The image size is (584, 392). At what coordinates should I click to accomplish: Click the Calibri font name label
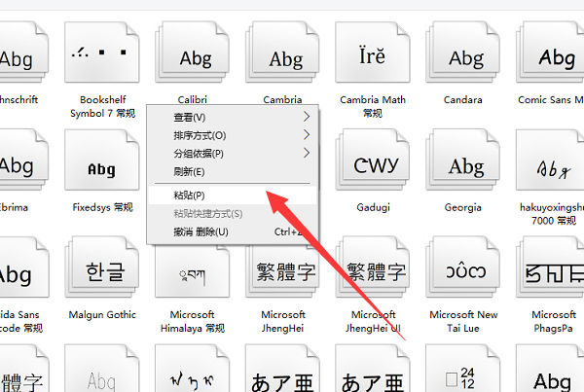coord(192,99)
